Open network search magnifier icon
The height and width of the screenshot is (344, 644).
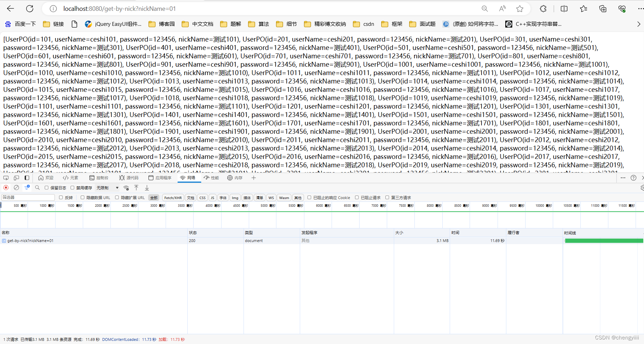tap(37, 188)
